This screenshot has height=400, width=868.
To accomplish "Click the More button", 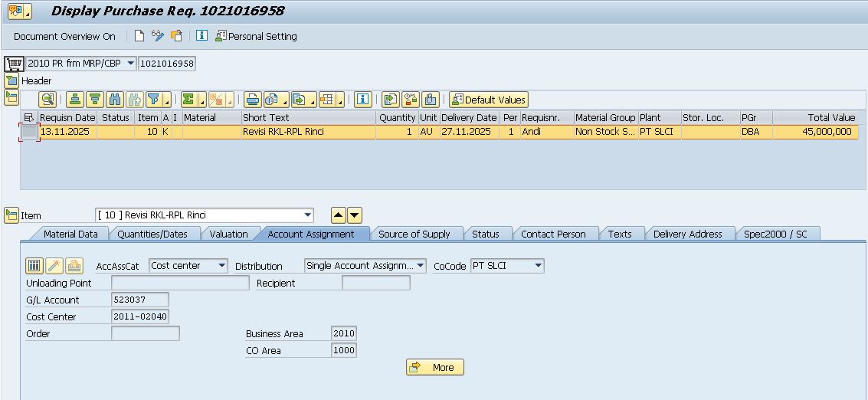I will click(434, 368).
